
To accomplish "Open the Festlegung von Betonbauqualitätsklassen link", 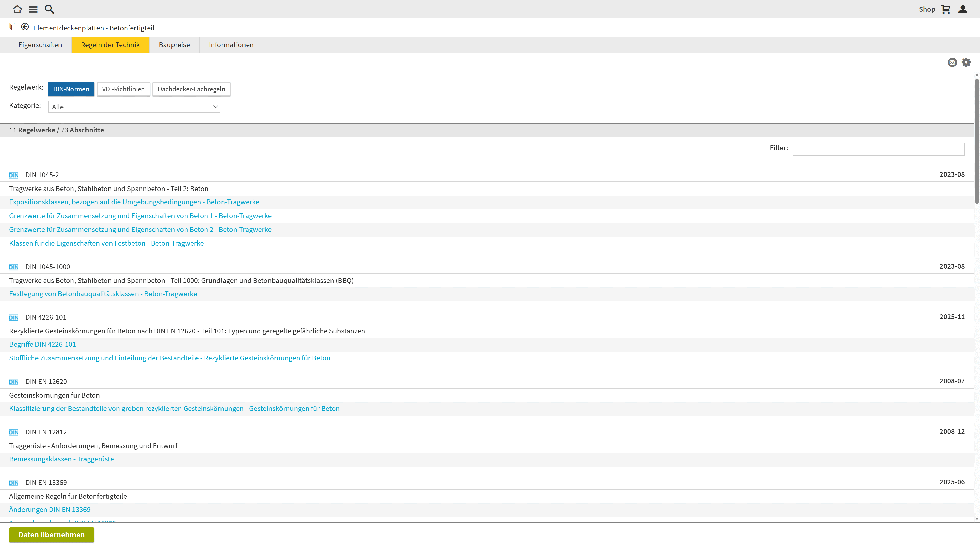I will [103, 294].
